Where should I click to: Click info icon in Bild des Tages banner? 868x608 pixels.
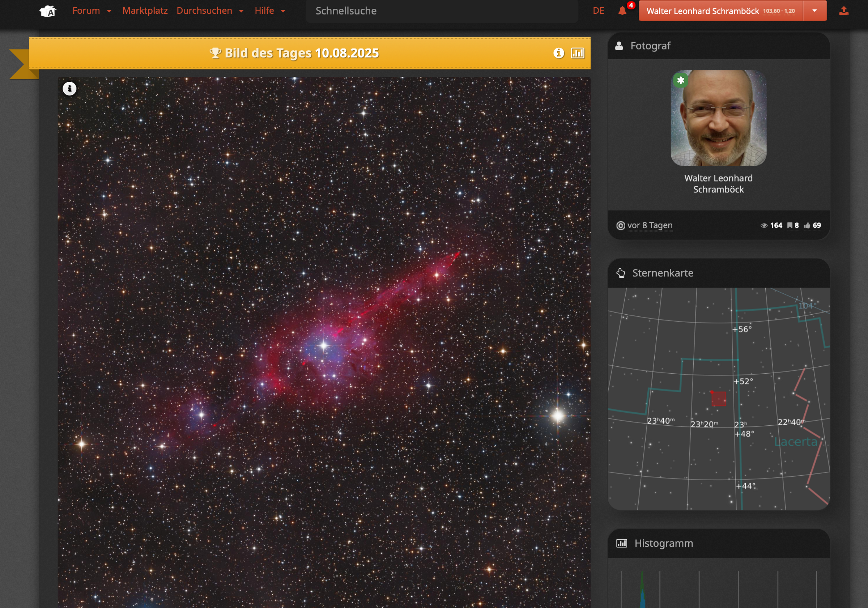coord(558,53)
